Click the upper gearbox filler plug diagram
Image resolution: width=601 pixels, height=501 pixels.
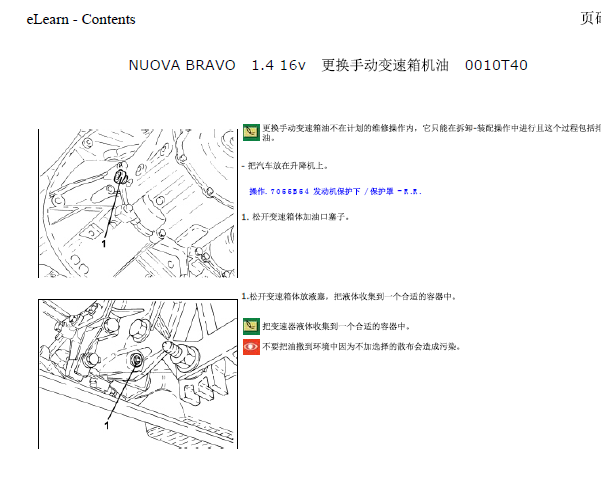click(x=138, y=203)
